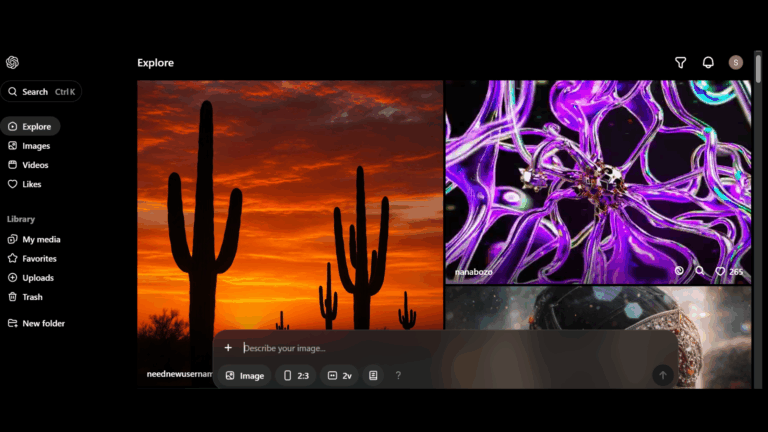768x432 pixels.
Task: Open the Image type dropdown
Action: point(244,376)
